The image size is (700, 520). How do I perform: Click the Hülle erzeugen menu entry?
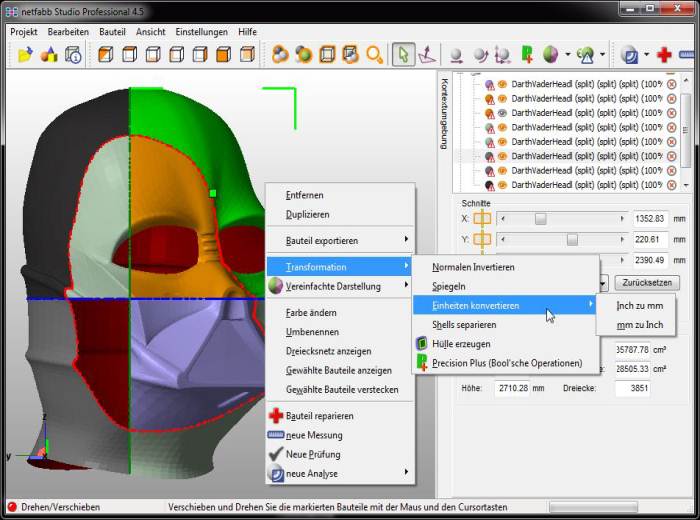pyautogui.click(x=461, y=344)
